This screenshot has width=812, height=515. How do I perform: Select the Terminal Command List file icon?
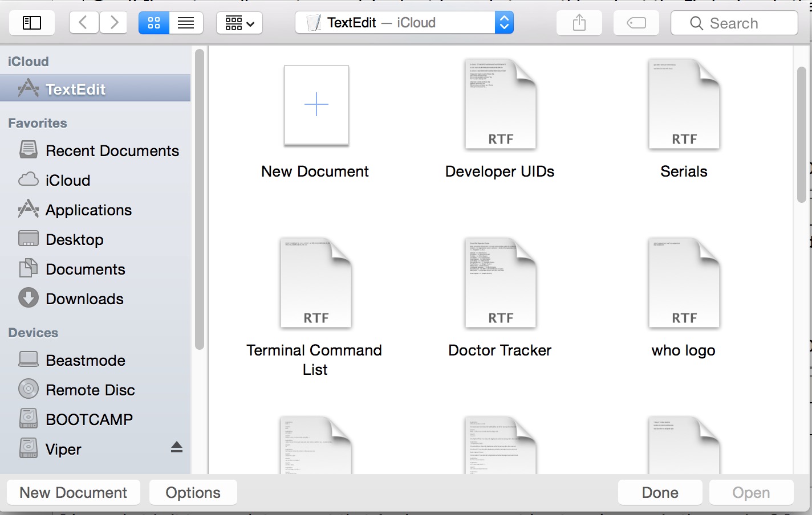[x=316, y=283]
